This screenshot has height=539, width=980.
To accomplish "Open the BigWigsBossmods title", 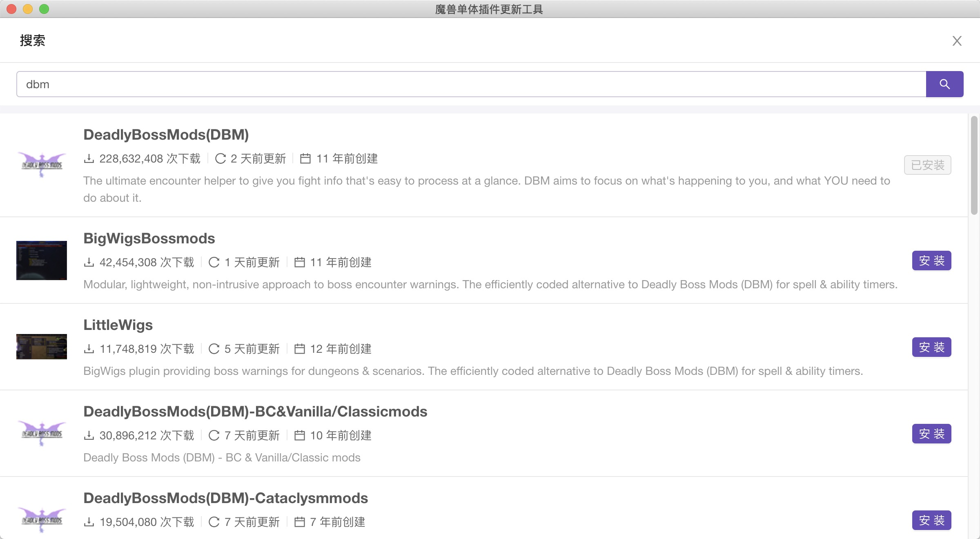I will coord(149,238).
